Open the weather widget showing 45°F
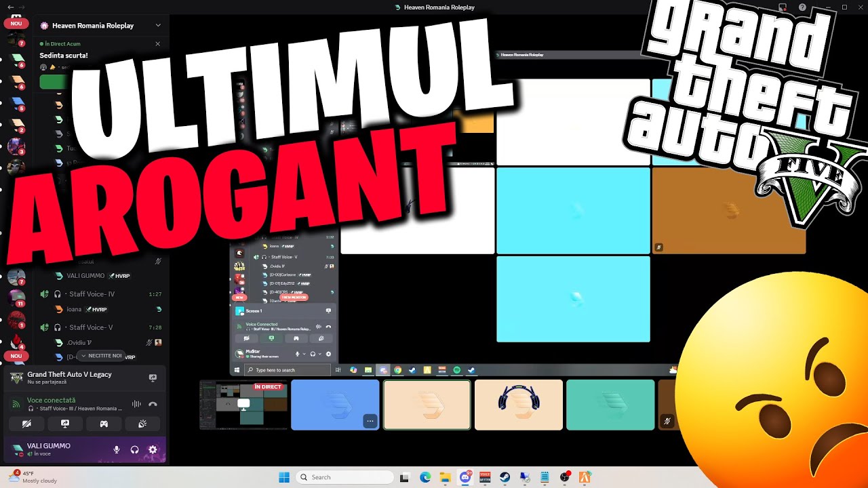Screen dimensions: 868x488 [x=32, y=477]
